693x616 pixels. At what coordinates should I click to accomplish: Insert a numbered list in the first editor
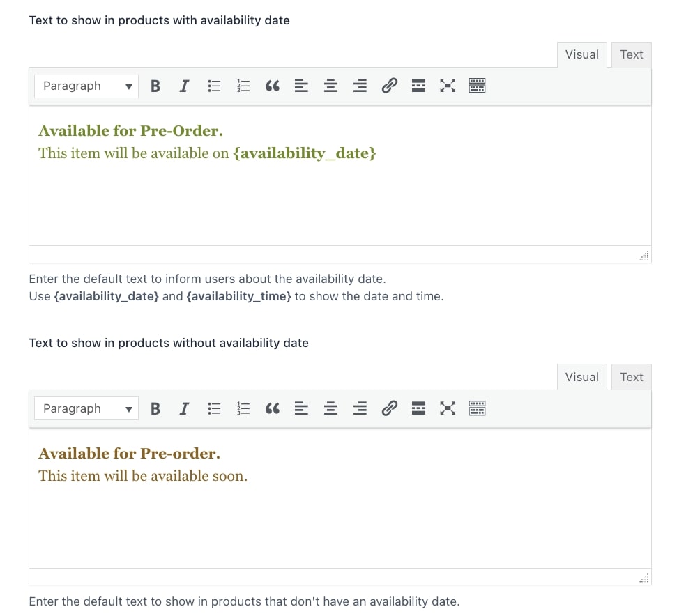pyautogui.click(x=243, y=86)
